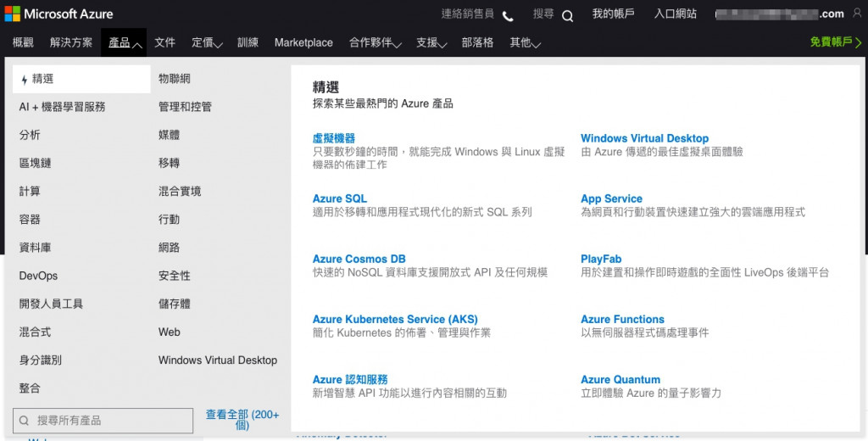Open the user profile icon at top right
This screenshot has height=441, width=868.
click(x=857, y=14)
